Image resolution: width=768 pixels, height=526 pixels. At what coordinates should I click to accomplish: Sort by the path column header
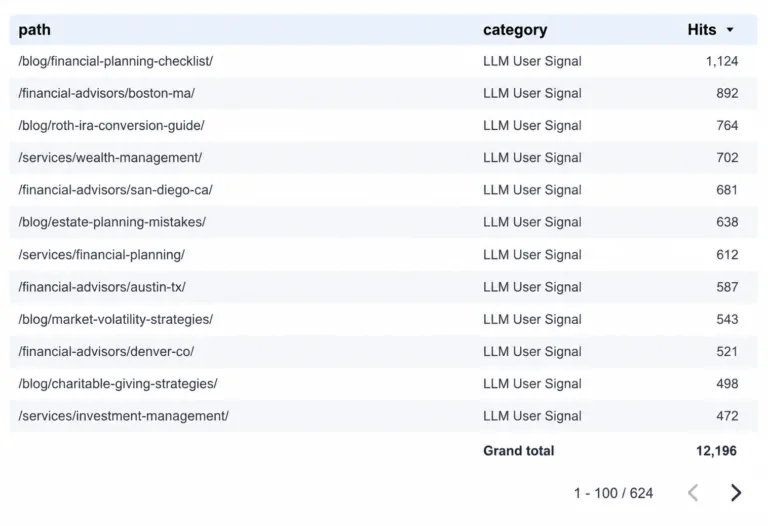[34, 30]
